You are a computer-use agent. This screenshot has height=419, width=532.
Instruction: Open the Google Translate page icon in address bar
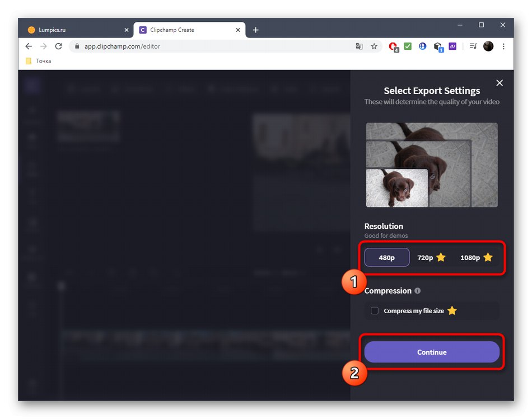click(x=359, y=46)
